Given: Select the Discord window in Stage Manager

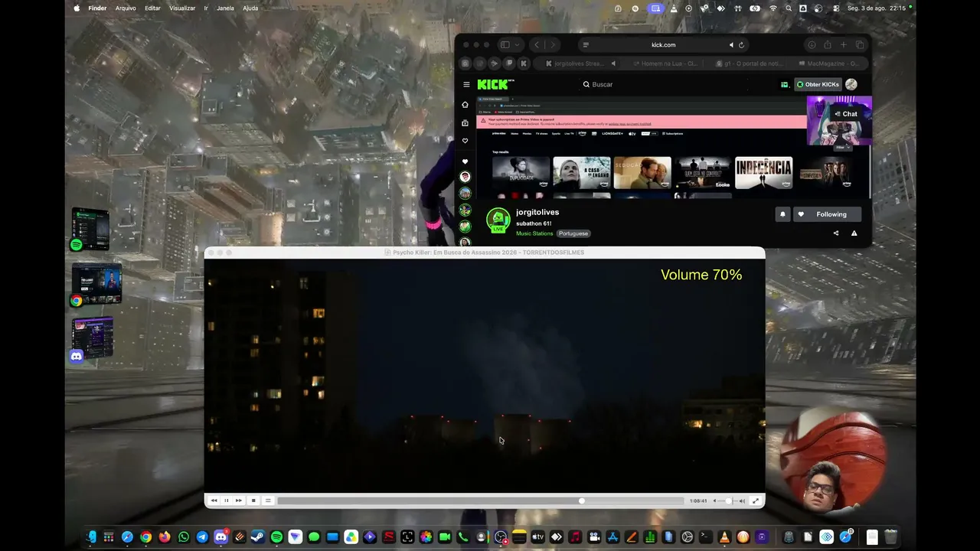Looking at the screenshot, I should pos(92,339).
